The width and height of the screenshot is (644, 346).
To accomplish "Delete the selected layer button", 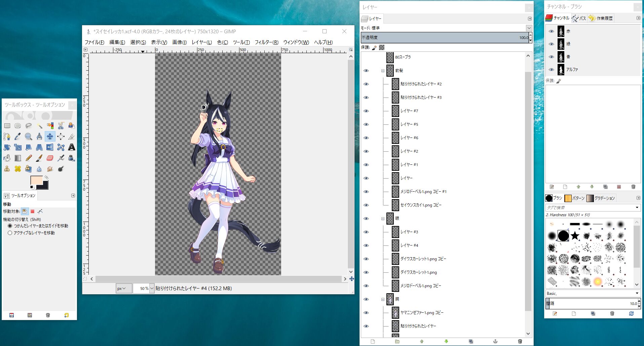I will [520, 341].
